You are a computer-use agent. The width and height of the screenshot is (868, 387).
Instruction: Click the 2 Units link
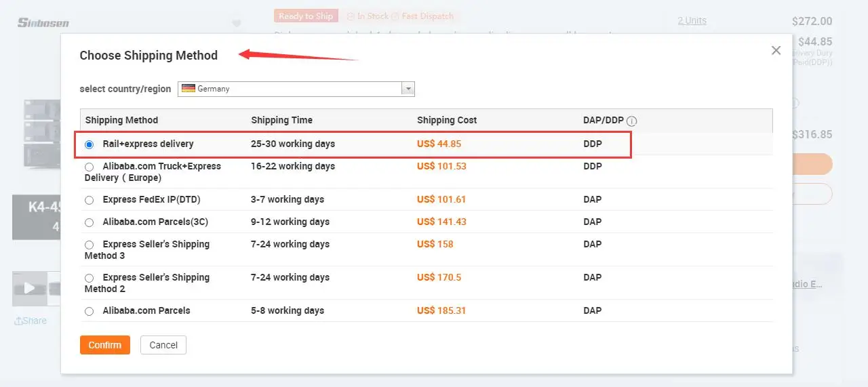tap(692, 20)
